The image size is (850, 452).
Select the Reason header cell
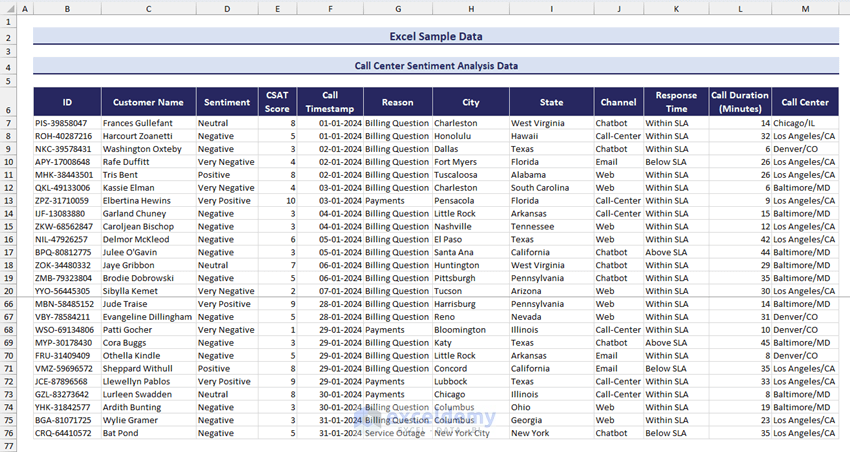point(398,102)
